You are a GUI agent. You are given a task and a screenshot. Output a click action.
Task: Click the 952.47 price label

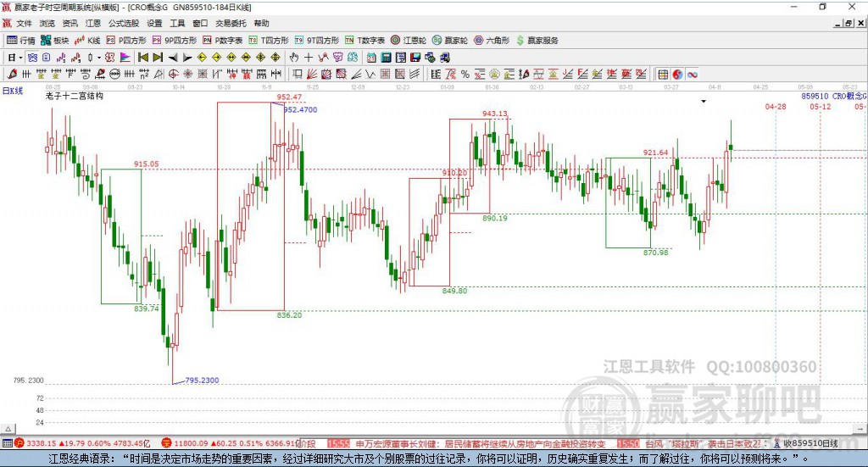coord(289,97)
